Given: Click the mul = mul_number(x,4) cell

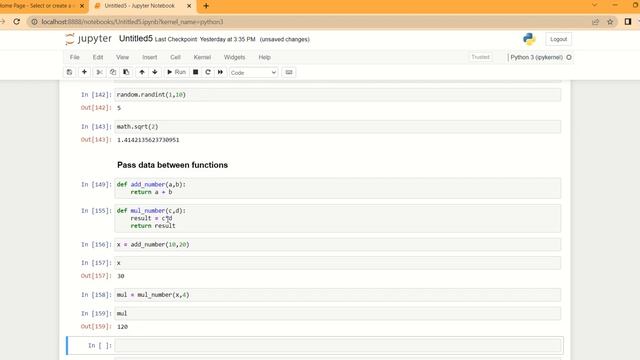Looking at the screenshot, I should click(338, 295).
